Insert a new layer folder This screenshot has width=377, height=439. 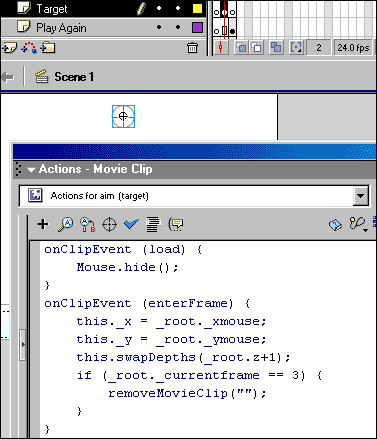click(x=48, y=48)
